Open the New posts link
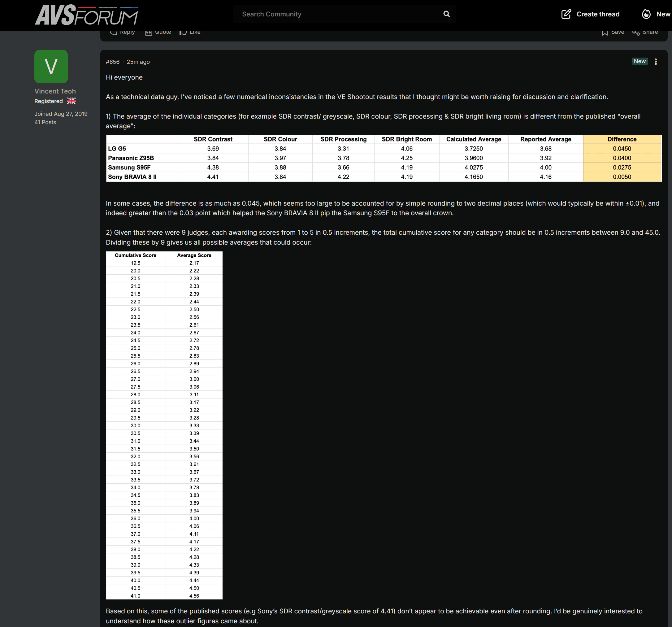 point(663,14)
